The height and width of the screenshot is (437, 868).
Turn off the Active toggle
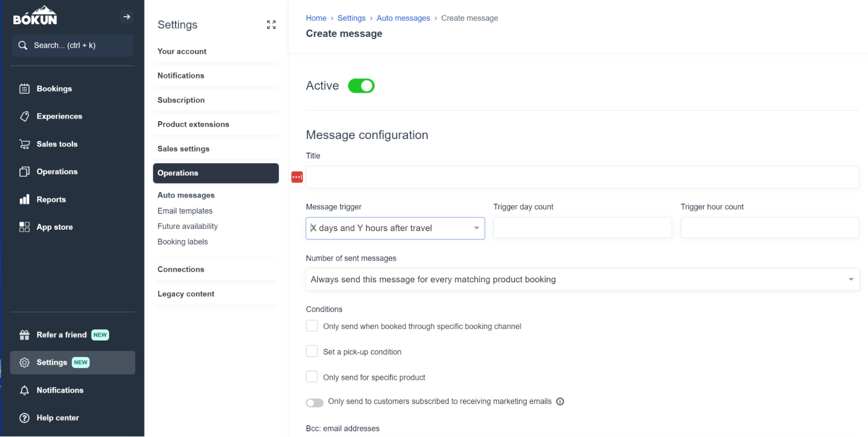pyautogui.click(x=361, y=86)
